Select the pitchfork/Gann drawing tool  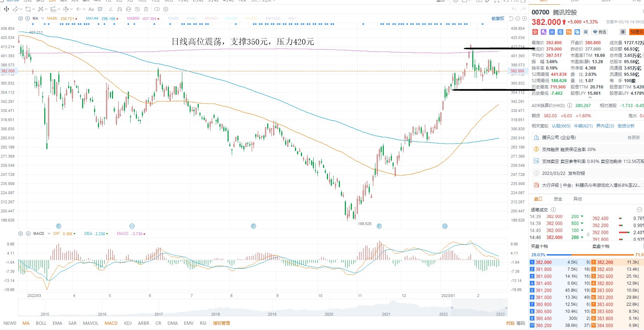pyautogui.click(x=41, y=9)
